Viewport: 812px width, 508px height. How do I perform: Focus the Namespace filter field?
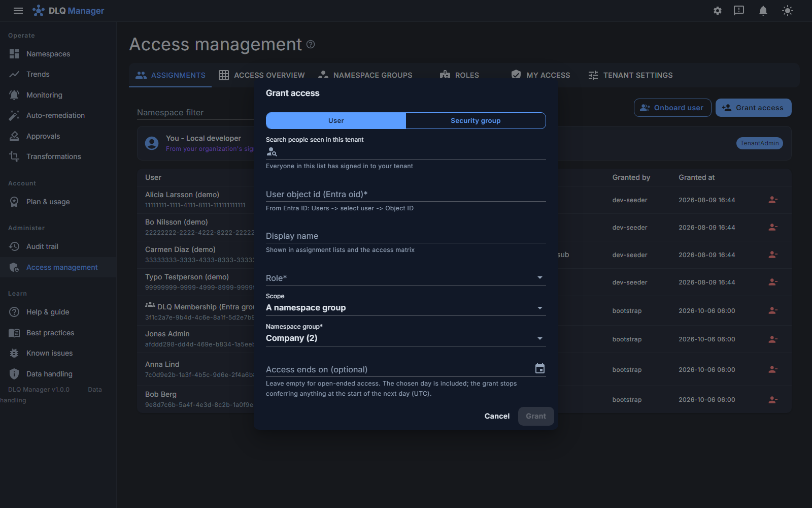coord(195,112)
